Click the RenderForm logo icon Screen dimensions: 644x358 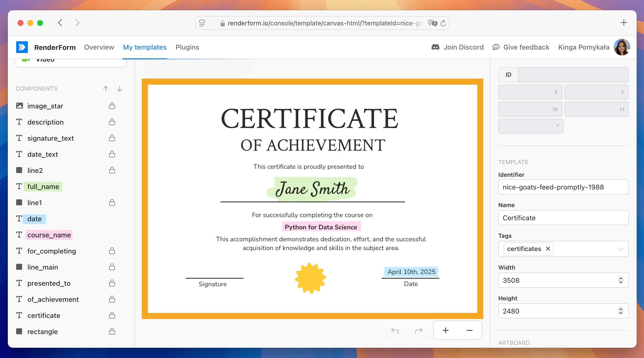22,47
